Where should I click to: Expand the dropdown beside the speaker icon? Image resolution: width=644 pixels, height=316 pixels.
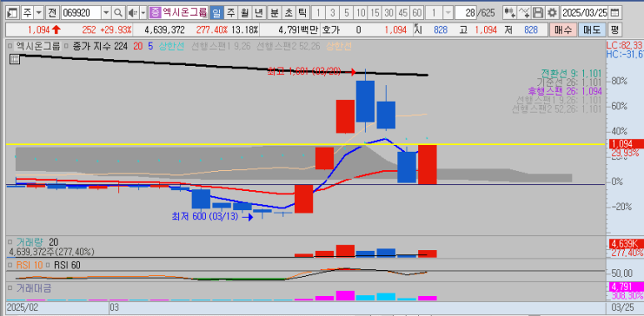143,13
